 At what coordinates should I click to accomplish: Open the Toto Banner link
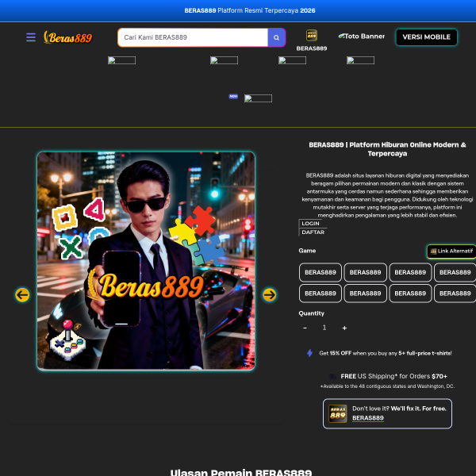[x=362, y=36]
